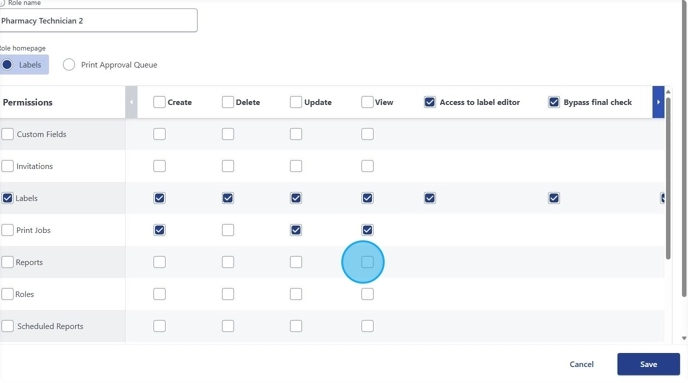Enable Delete permission for Reports
This screenshot has height=383, width=688.
coord(228,262)
